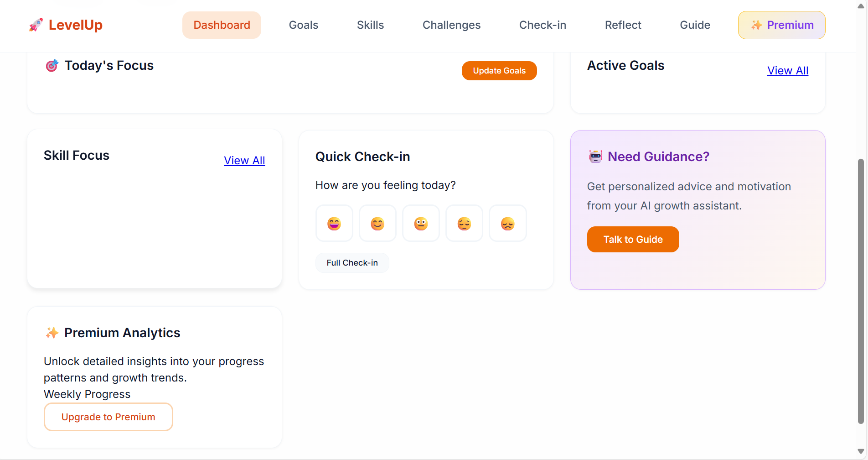Open the Goals tab
Screen dimensions: 868x460
(303, 25)
